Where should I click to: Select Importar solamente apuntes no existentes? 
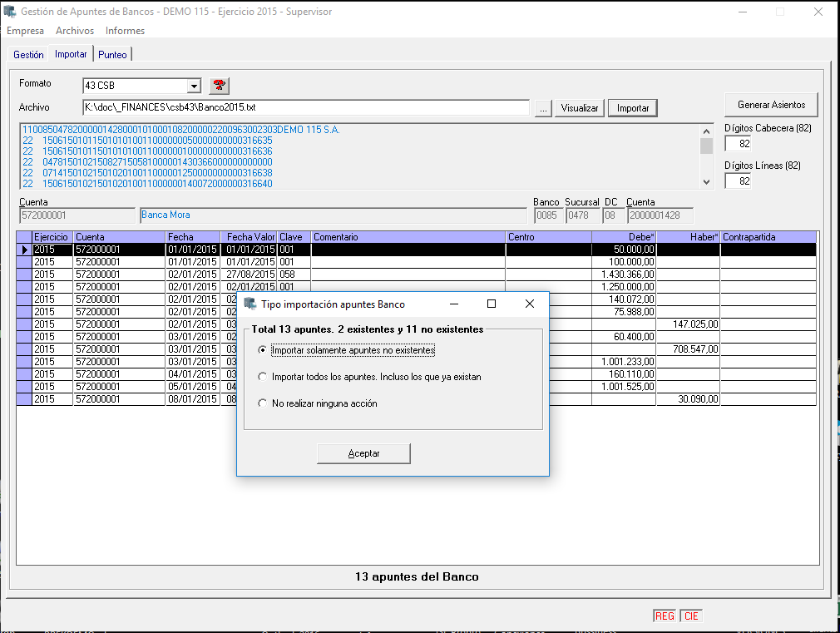pyautogui.click(x=263, y=351)
